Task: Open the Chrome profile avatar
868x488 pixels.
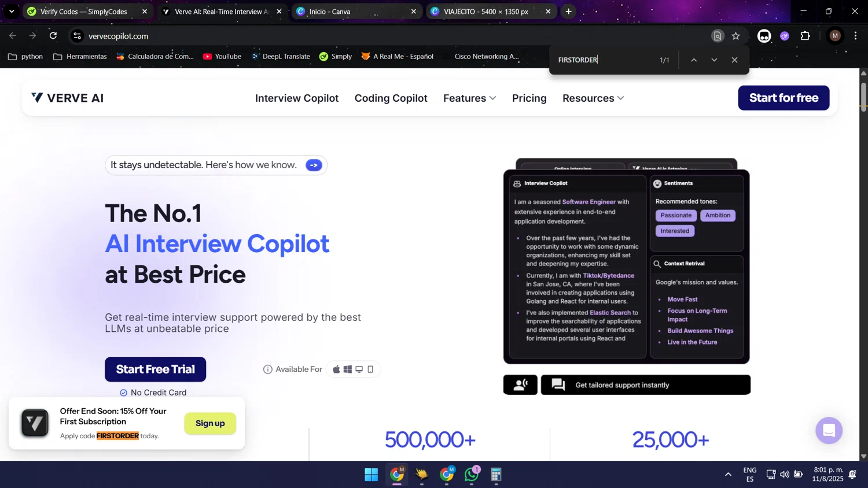Action: [x=835, y=36]
